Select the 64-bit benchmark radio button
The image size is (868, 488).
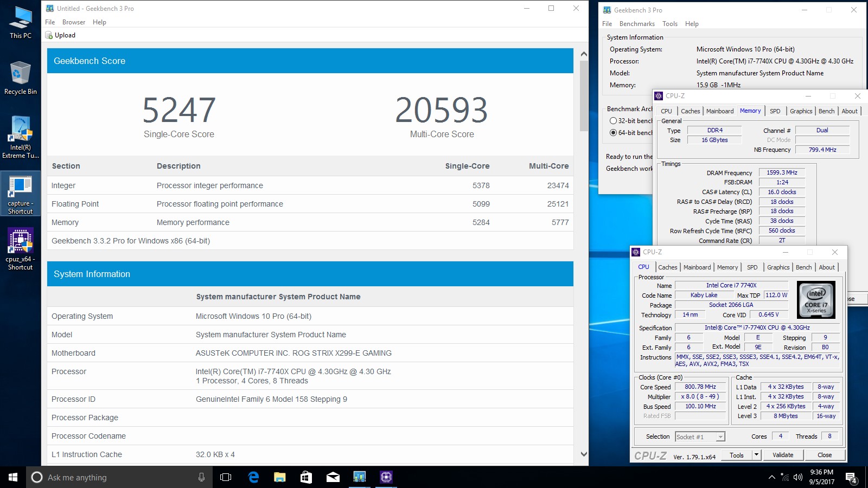pyautogui.click(x=613, y=133)
